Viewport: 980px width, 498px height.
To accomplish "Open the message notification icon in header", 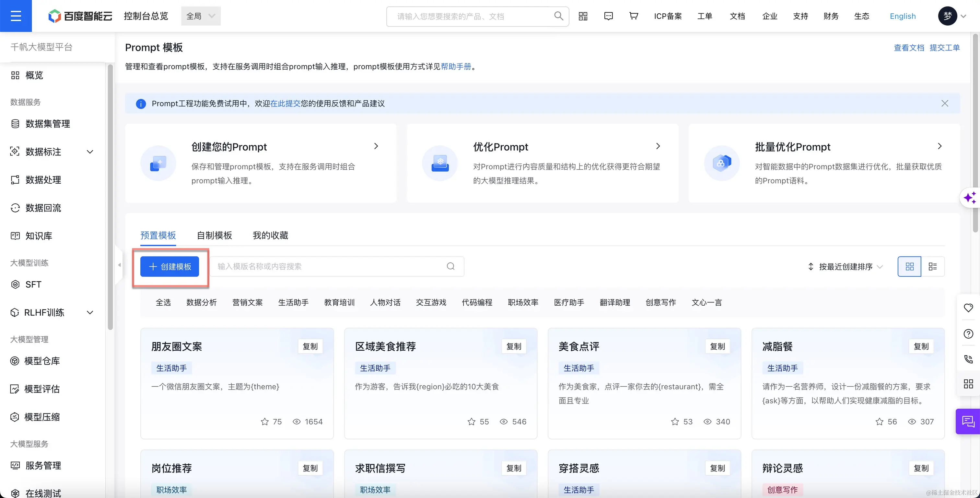I will tap(608, 16).
